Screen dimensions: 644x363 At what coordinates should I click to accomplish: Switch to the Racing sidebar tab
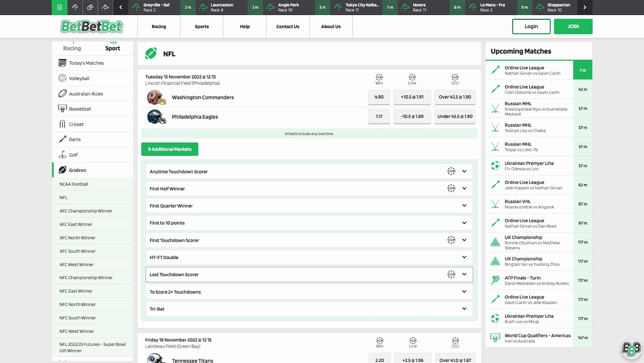[72, 48]
